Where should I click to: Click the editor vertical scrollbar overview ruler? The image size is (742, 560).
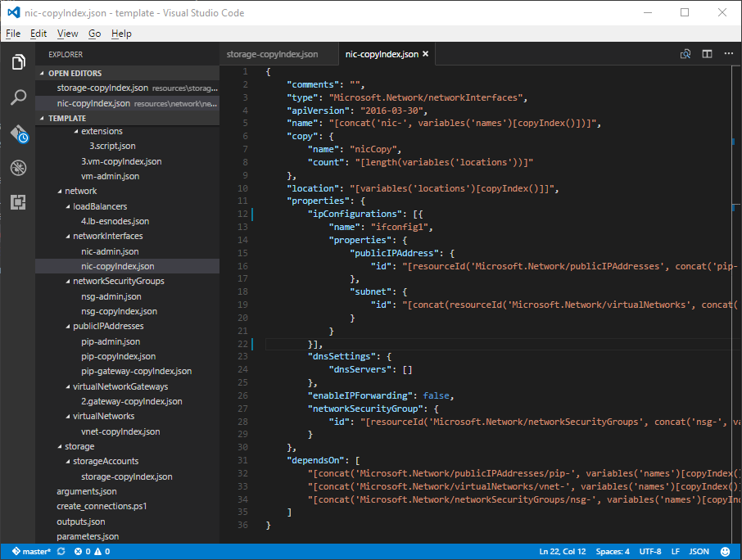736,303
